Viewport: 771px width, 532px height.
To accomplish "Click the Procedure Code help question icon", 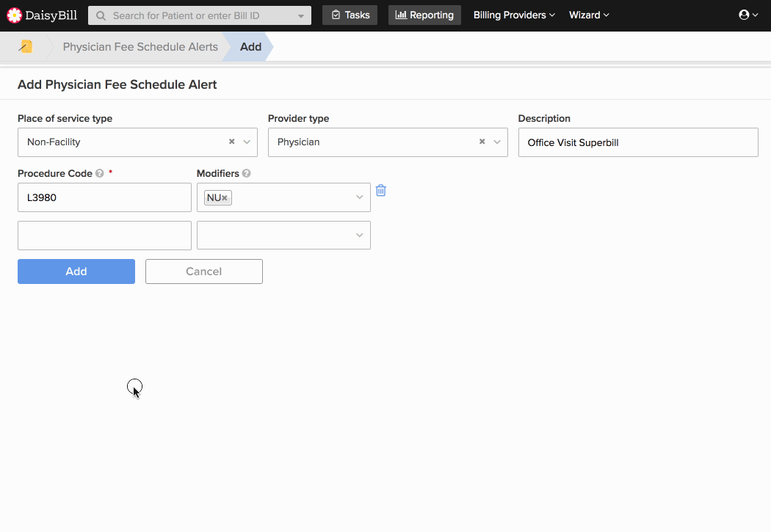I will point(100,173).
